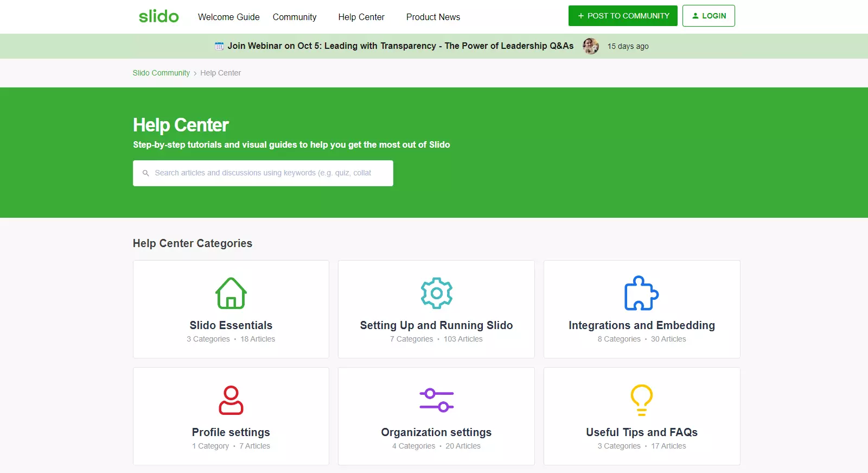The height and width of the screenshot is (473, 868).
Task: Click the purple sliders Organization settings icon
Action: tap(436, 400)
